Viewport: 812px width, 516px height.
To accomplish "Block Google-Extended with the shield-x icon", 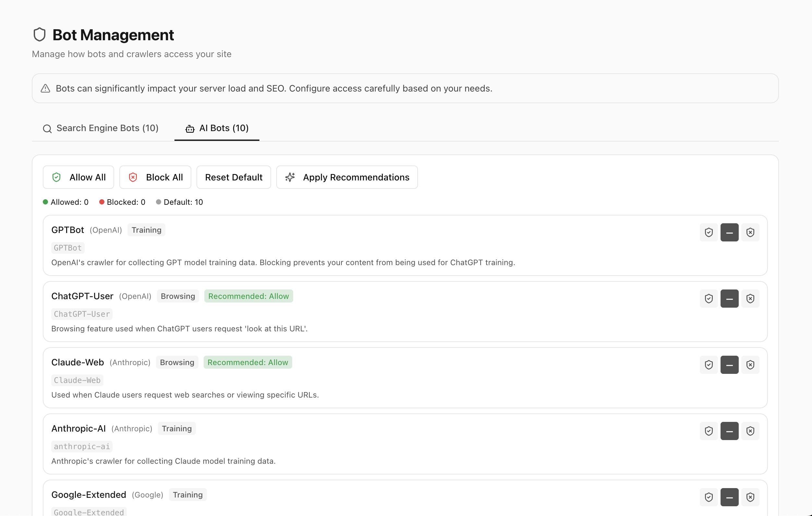I will pyautogui.click(x=750, y=497).
